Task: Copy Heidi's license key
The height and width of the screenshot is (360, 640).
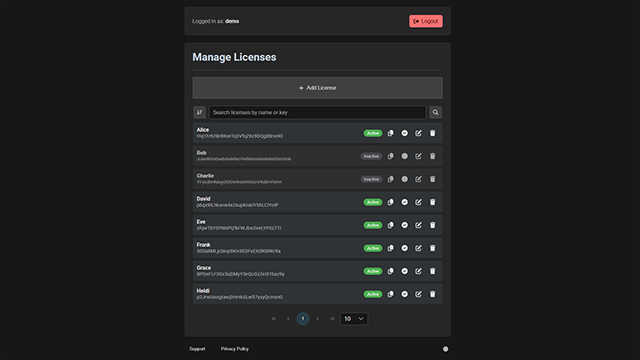Action: click(x=391, y=294)
